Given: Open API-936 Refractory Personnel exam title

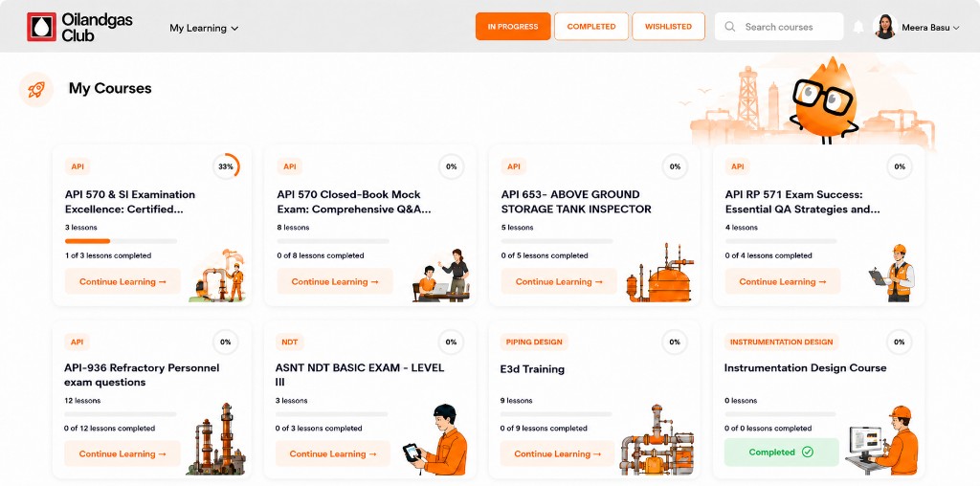Looking at the screenshot, I should tap(142, 375).
